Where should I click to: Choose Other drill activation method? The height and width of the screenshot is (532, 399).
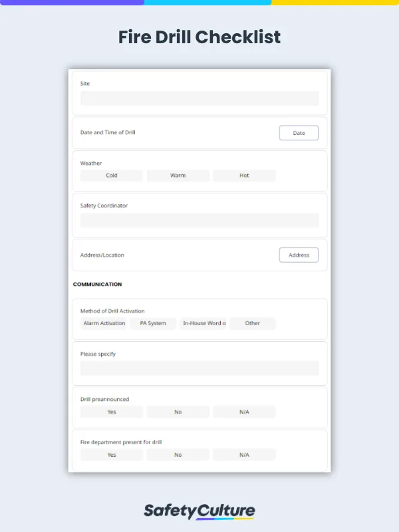point(253,323)
